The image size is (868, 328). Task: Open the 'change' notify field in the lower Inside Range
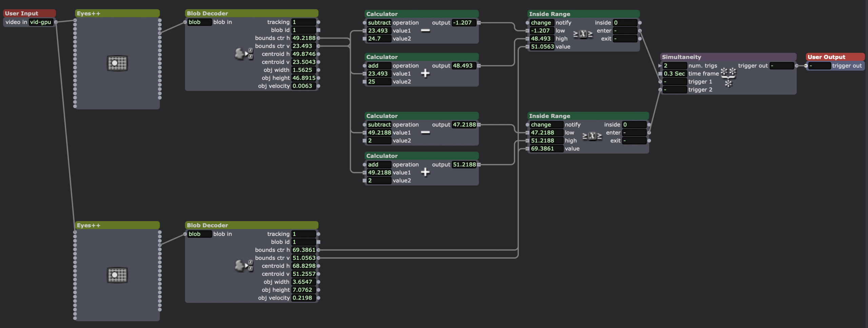click(x=546, y=125)
